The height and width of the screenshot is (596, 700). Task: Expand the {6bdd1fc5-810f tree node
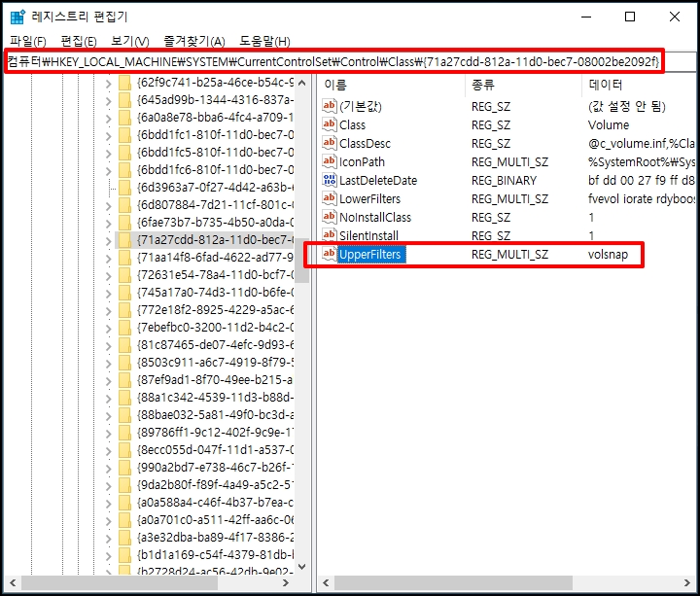pyautogui.click(x=109, y=153)
